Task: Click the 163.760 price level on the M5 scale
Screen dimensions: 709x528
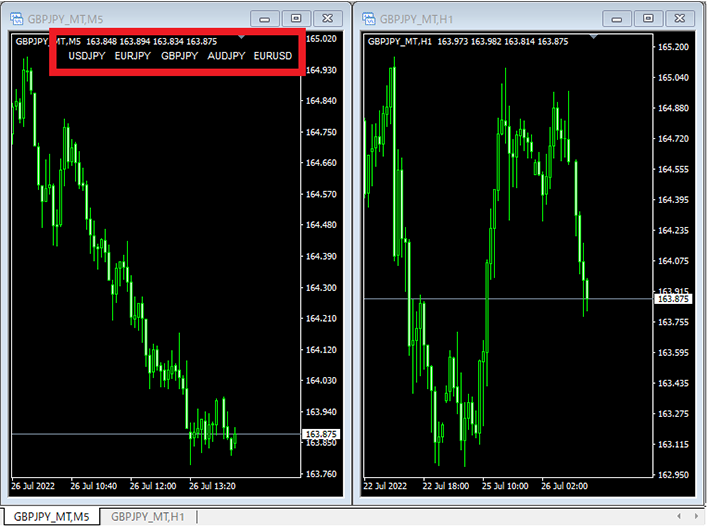Action: 321,474
